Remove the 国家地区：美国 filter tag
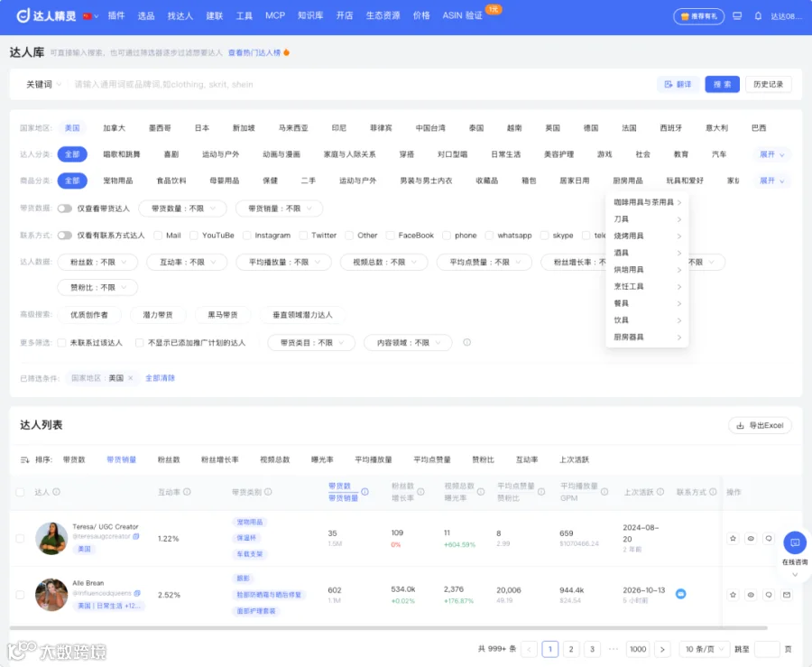This screenshot has height=667, width=812. click(131, 378)
